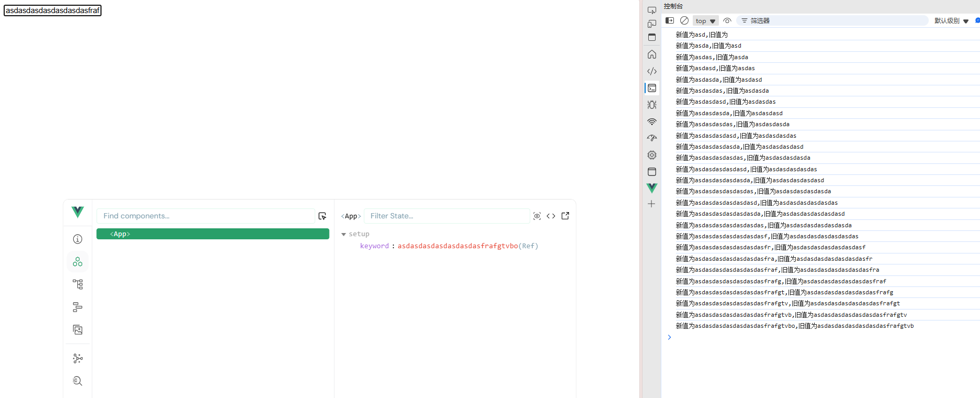Viewport: 980px width, 398px height.
Task: Click the log line with new value ending 'frafgt'
Action: (784, 292)
